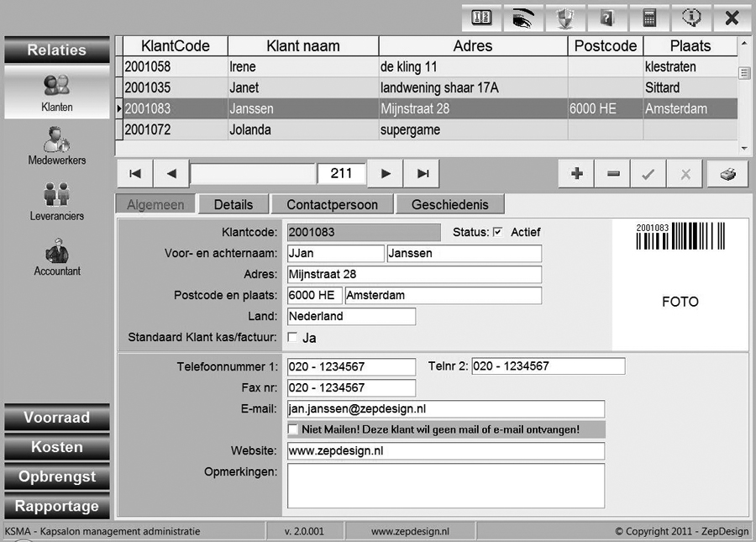
Task: Switch to the Details tab
Action: tap(233, 203)
